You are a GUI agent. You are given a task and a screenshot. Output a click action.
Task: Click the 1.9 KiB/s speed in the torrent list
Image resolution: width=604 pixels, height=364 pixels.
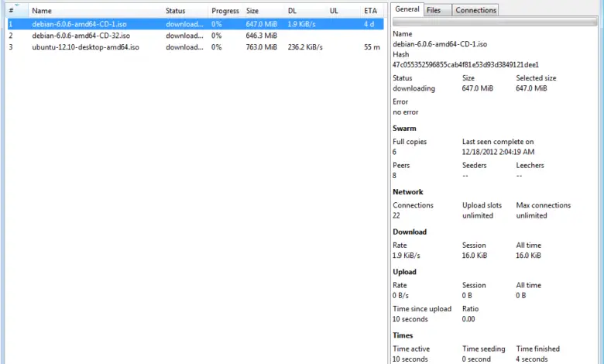click(301, 24)
